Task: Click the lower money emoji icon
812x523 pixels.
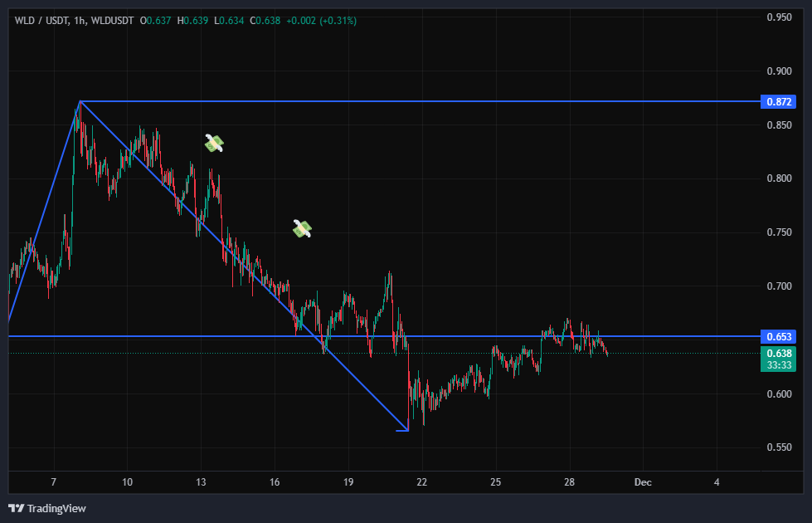Action: tap(302, 228)
